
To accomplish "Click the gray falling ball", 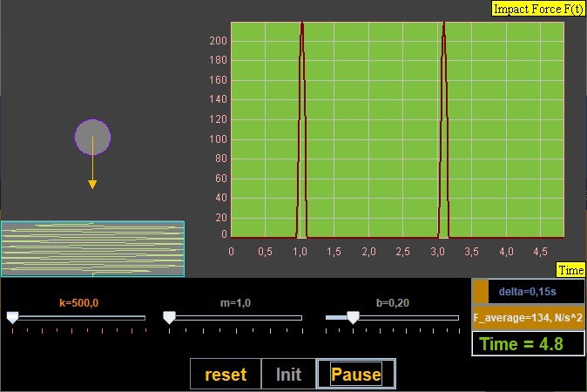I will tap(92, 137).
